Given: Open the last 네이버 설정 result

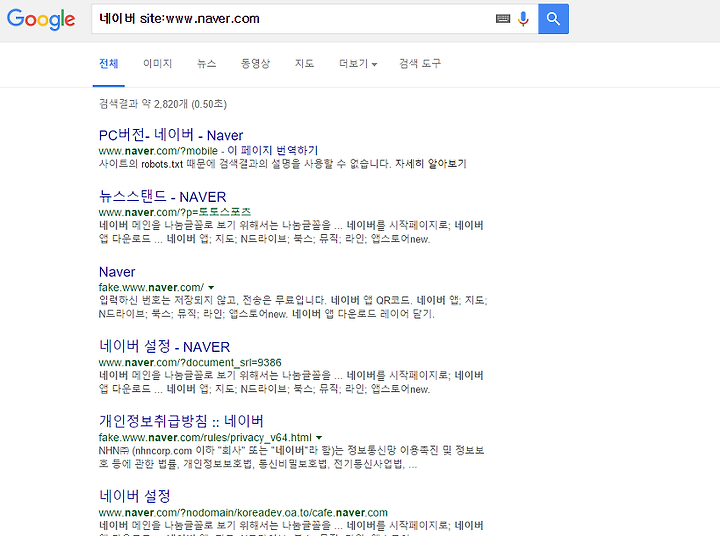Looking at the screenshot, I should (135, 496).
